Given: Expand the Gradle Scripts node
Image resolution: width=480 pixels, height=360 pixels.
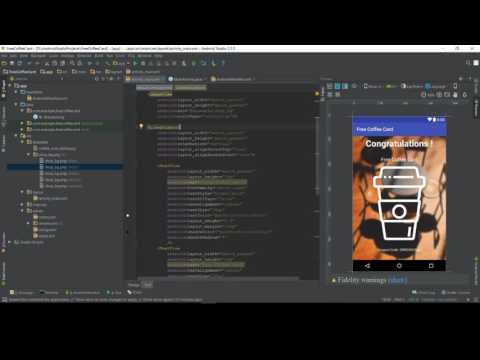Looking at the screenshot, I should tap(10, 242).
